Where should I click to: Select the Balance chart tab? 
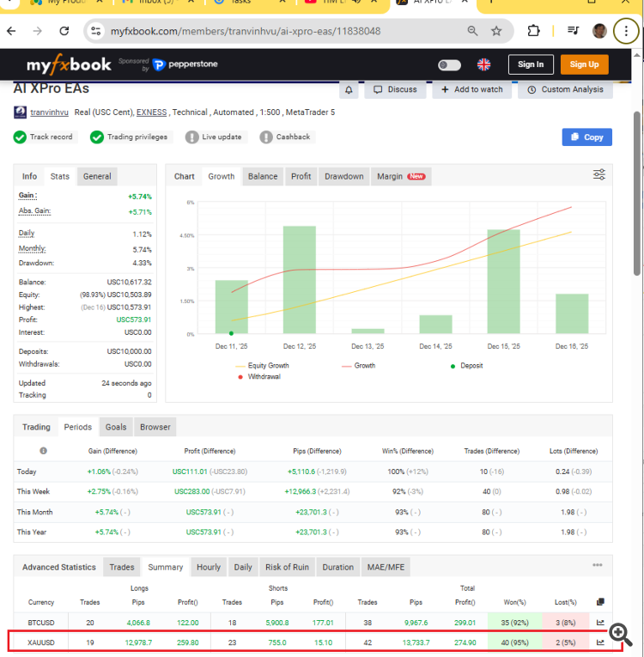263,176
